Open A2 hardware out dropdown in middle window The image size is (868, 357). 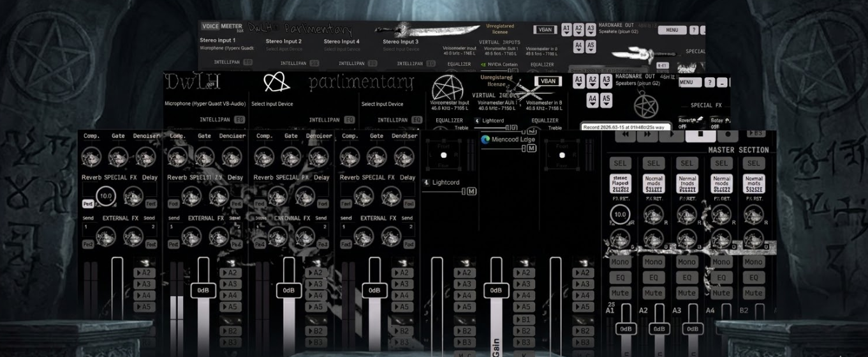592,80
